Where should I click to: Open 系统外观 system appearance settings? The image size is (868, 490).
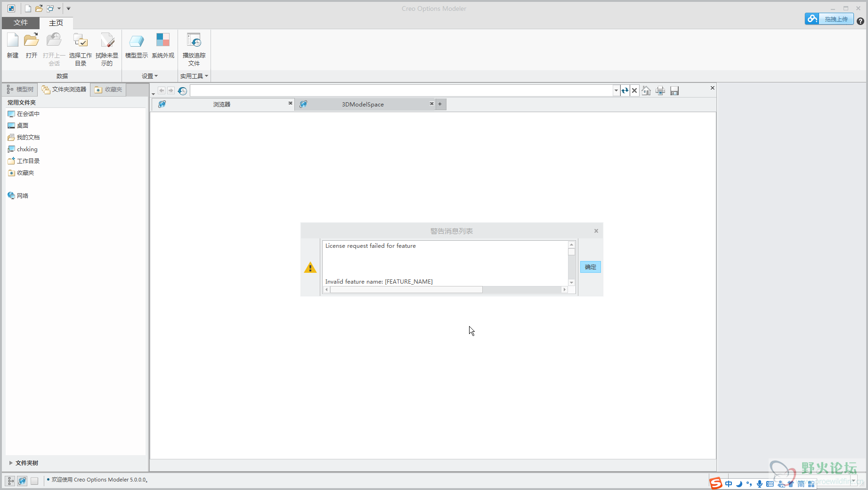(x=163, y=46)
